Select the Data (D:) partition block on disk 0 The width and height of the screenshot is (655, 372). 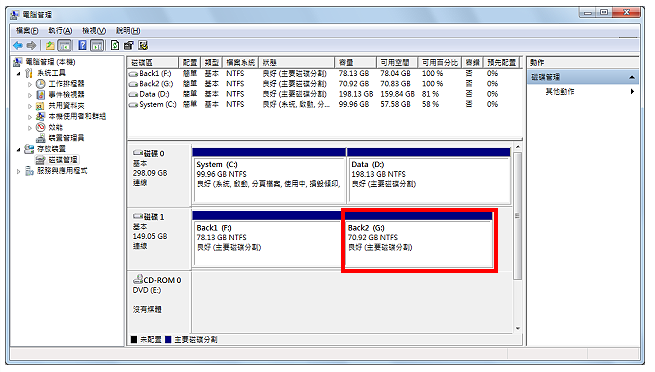point(429,176)
